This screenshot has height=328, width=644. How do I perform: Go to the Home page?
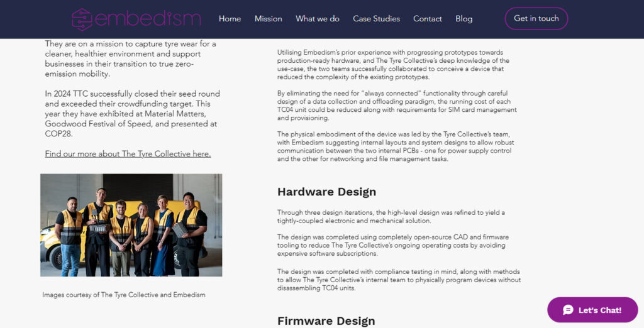(230, 19)
